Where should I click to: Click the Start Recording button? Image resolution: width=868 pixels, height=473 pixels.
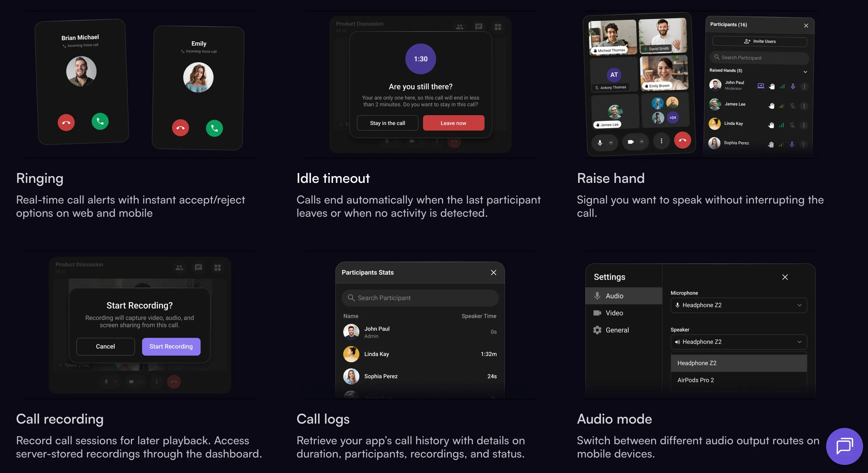171,346
